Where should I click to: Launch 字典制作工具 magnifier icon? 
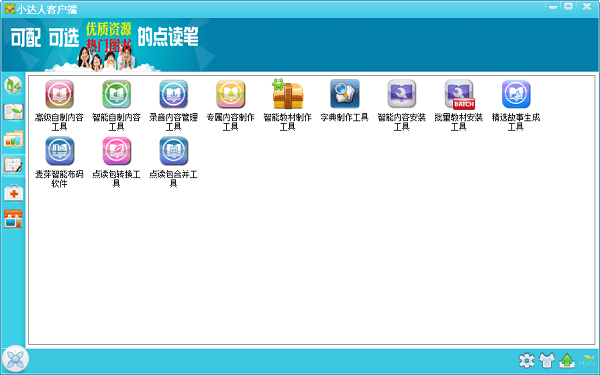point(344,94)
